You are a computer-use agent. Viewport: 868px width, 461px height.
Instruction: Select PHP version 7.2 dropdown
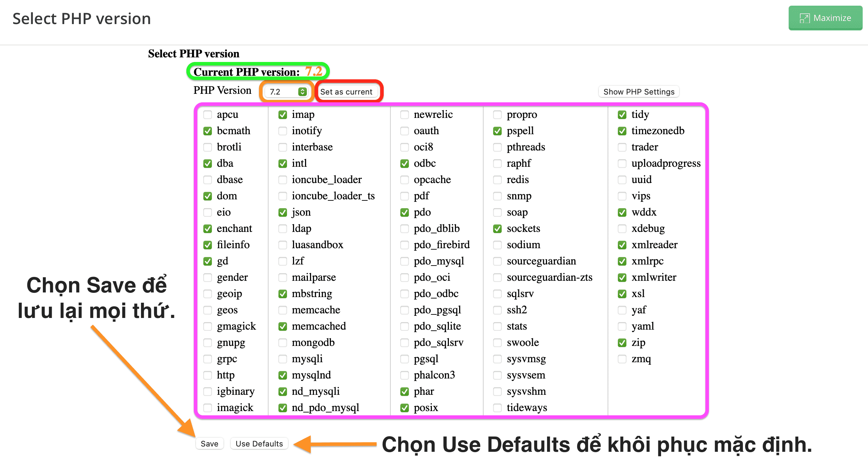286,92
